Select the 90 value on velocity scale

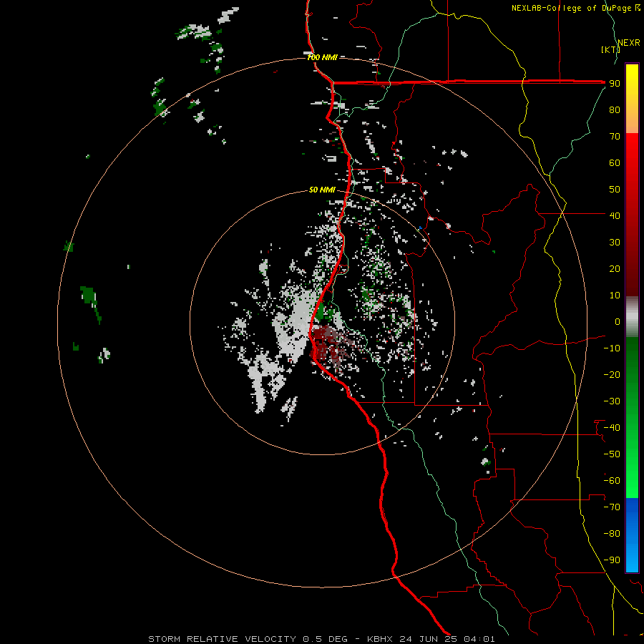pos(615,84)
